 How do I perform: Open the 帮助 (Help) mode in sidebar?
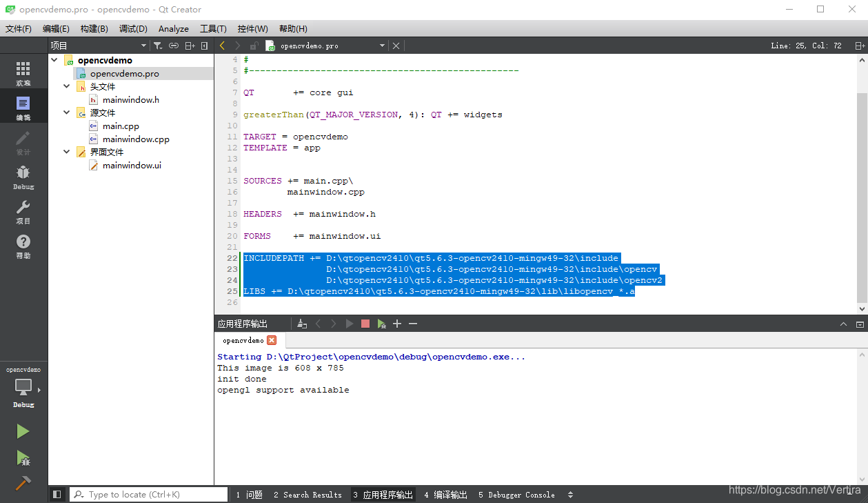(x=23, y=246)
